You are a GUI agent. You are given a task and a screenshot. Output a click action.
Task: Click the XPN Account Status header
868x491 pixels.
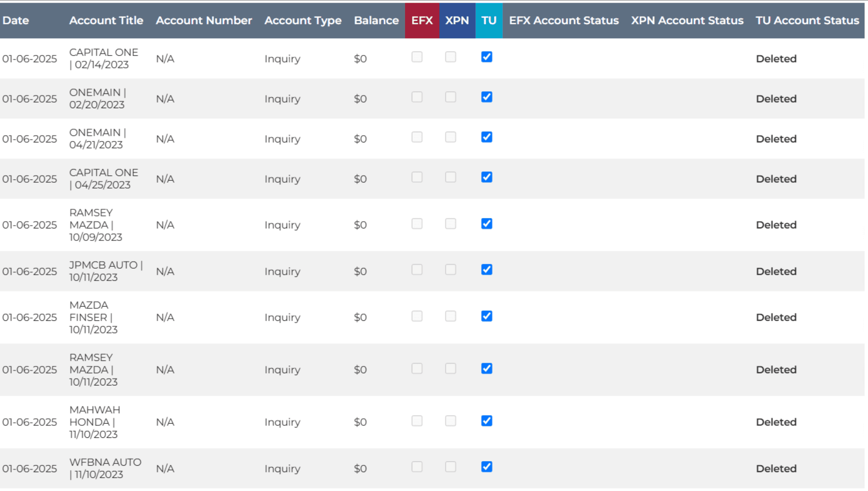coord(687,20)
